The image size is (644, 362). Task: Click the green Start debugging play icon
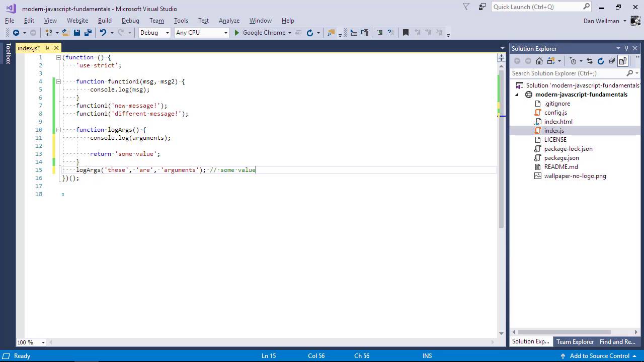pos(237,33)
